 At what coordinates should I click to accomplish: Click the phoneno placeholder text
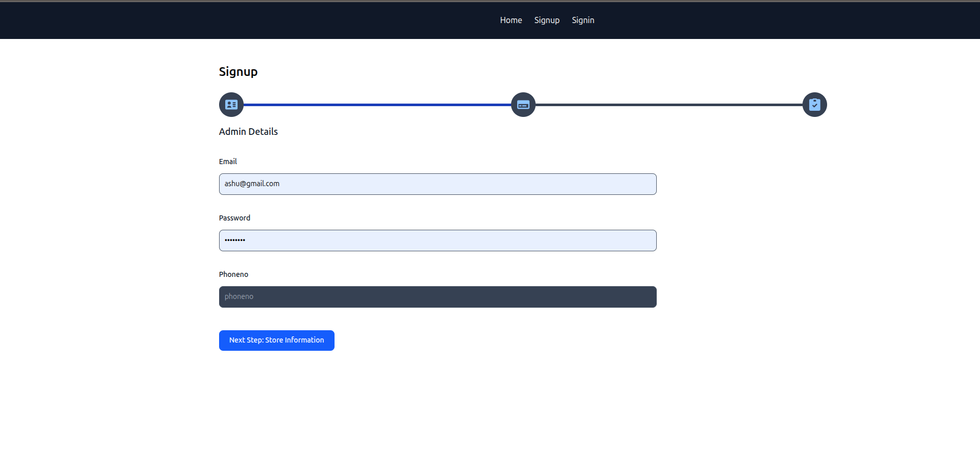click(239, 296)
